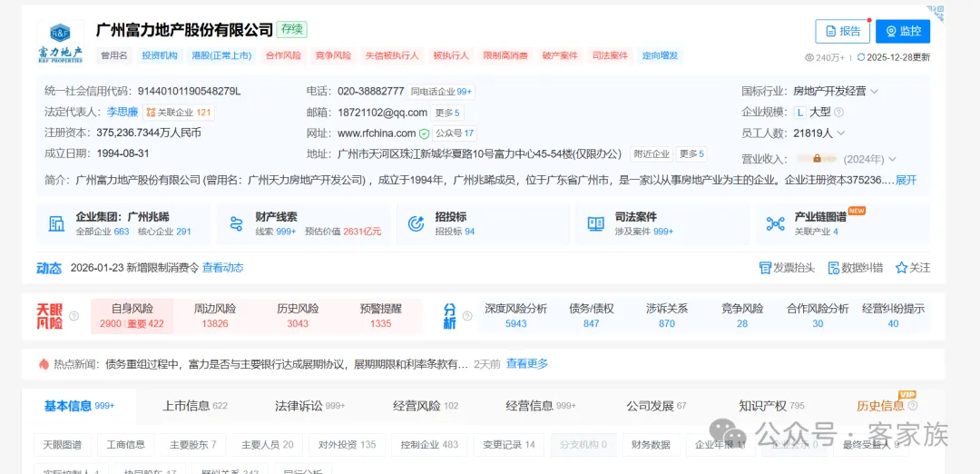The width and height of the screenshot is (980, 474).
Task: Click the verified shield icon beside website
Action: (424, 133)
